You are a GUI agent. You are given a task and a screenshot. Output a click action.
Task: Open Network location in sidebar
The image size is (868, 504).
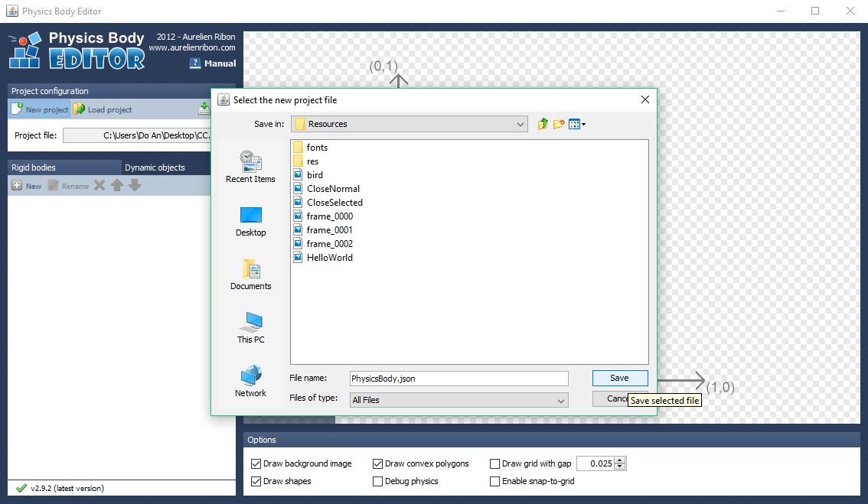250,381
